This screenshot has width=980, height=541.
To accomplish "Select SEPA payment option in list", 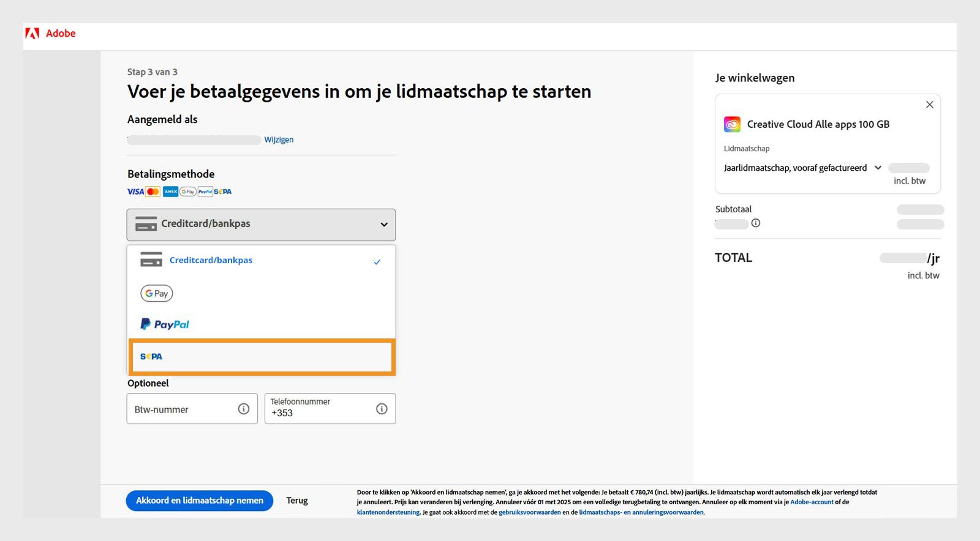I will [x=261, y=357].
